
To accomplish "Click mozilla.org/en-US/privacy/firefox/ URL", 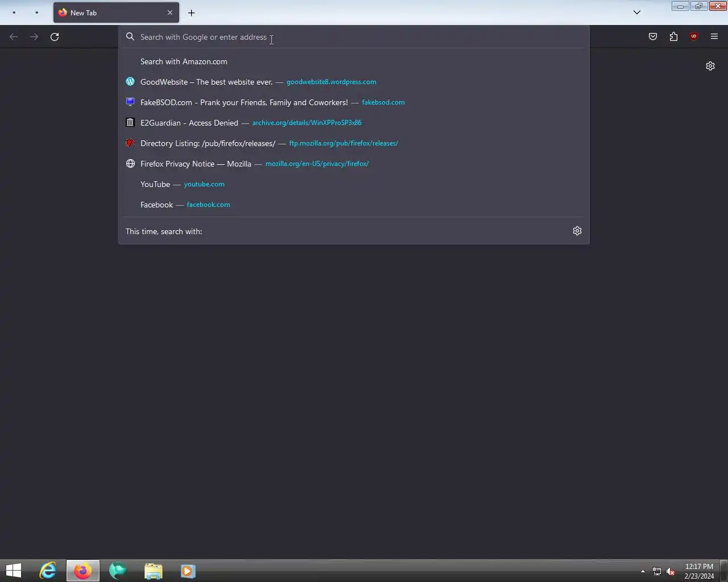I will click(317, 164).
